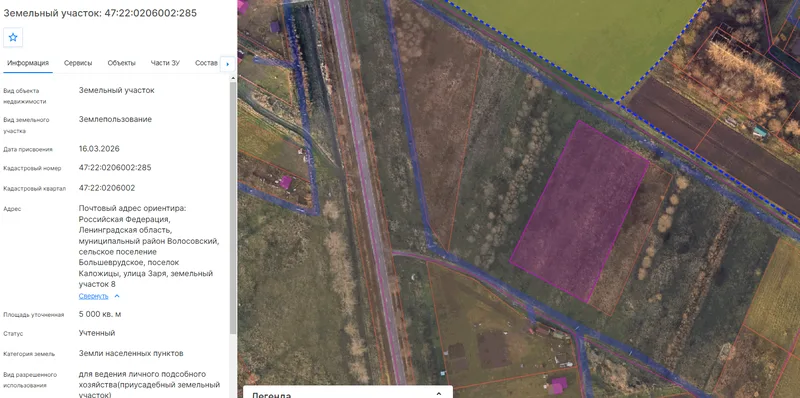This screenshot has height=398, width=800.
Task: Click the scrollbar up arrow in info panel
Action: [233, 78]
